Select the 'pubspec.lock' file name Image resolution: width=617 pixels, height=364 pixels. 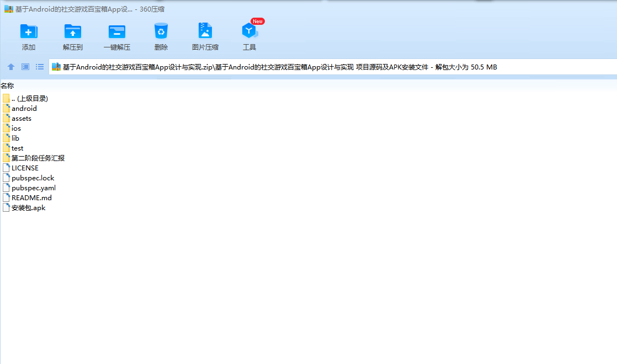click(33, 178)
